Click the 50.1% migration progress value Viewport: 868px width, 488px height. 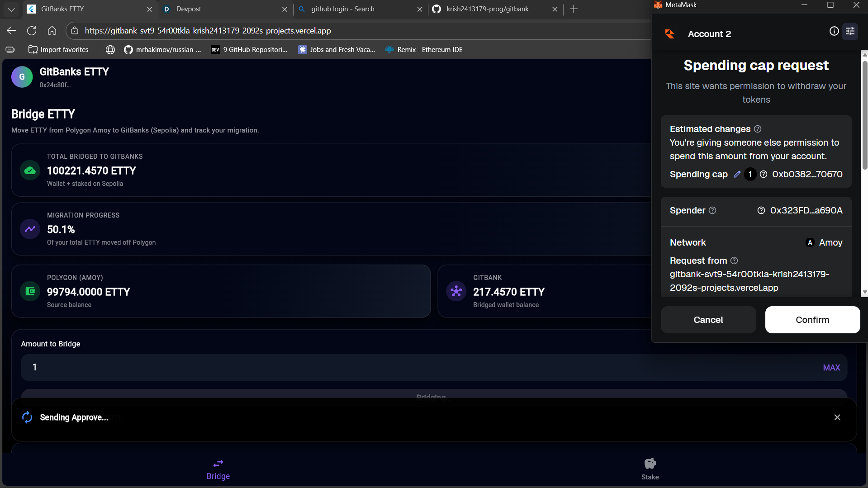(61, 229)
